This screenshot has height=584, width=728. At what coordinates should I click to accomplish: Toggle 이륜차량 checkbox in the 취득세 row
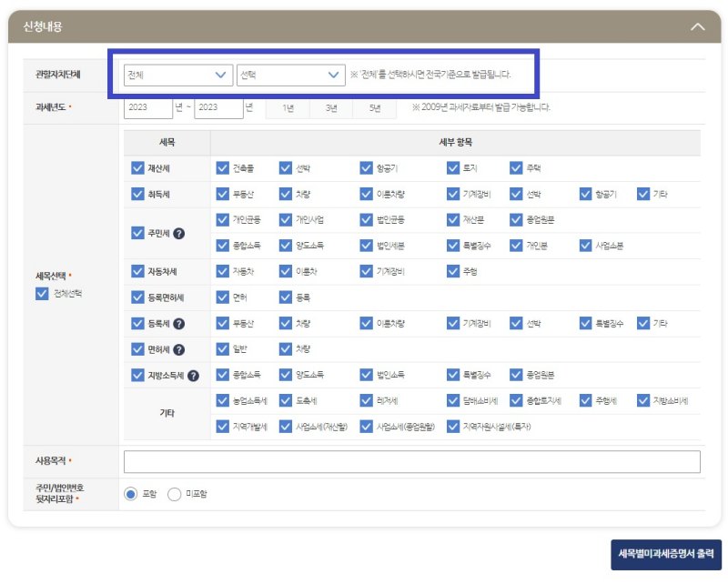point(367,194)
